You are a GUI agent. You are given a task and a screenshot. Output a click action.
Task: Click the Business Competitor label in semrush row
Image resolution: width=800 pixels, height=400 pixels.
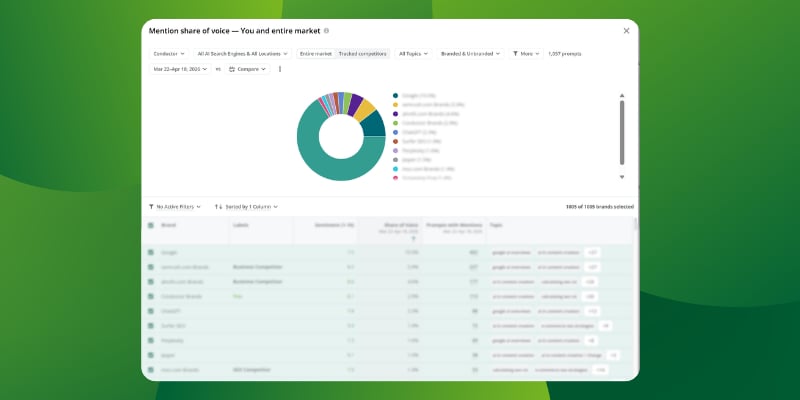[257, 267]
